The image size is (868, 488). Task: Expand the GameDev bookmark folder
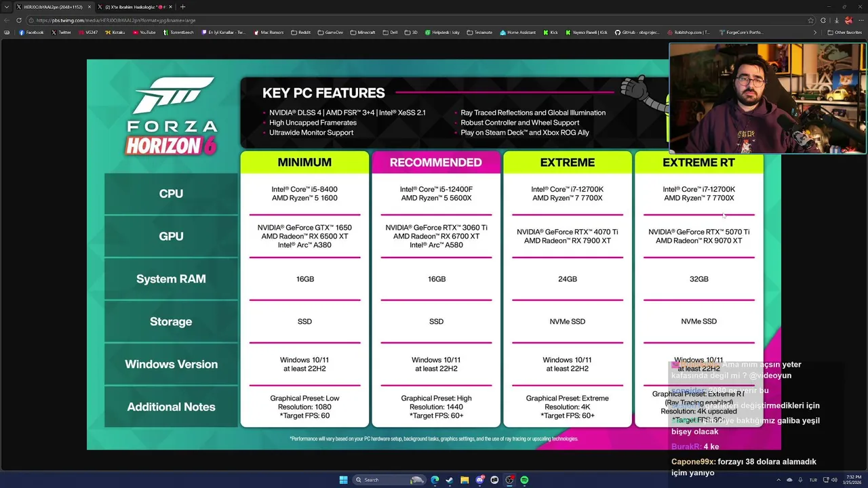pyautogui.click(x=330, y=32)
